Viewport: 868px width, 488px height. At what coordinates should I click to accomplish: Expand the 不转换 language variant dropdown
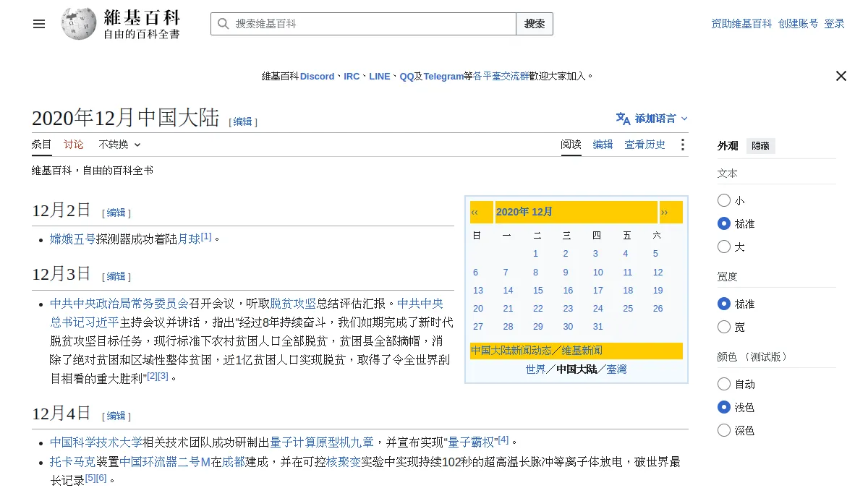click(x=120, y=145)
